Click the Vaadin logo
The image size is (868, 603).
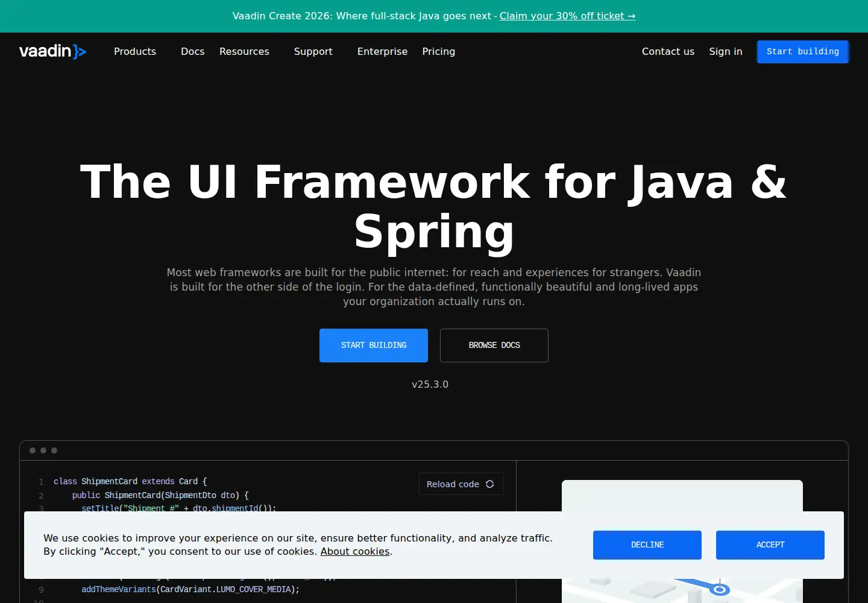click(x=52, y=51)
